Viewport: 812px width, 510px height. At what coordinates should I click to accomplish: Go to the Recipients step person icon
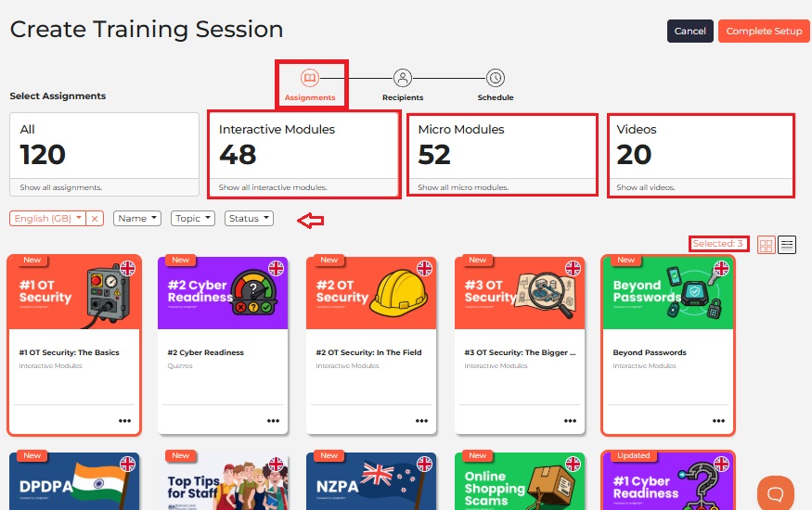[403, 78]
